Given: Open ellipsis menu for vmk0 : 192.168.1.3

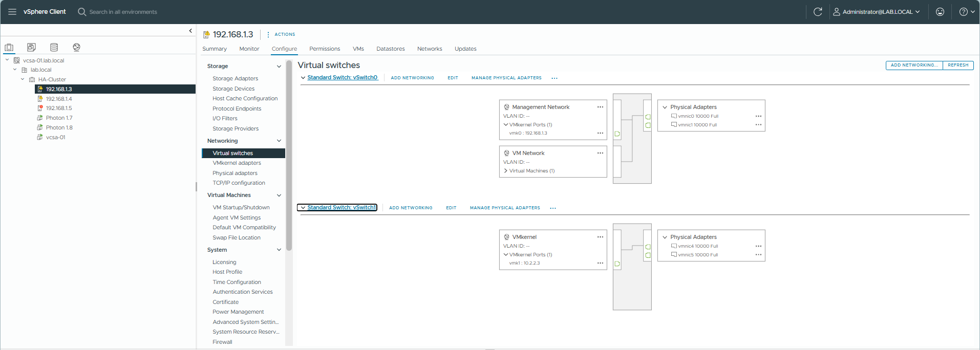Looking at the screenshot, I should (x=600, y=133).
